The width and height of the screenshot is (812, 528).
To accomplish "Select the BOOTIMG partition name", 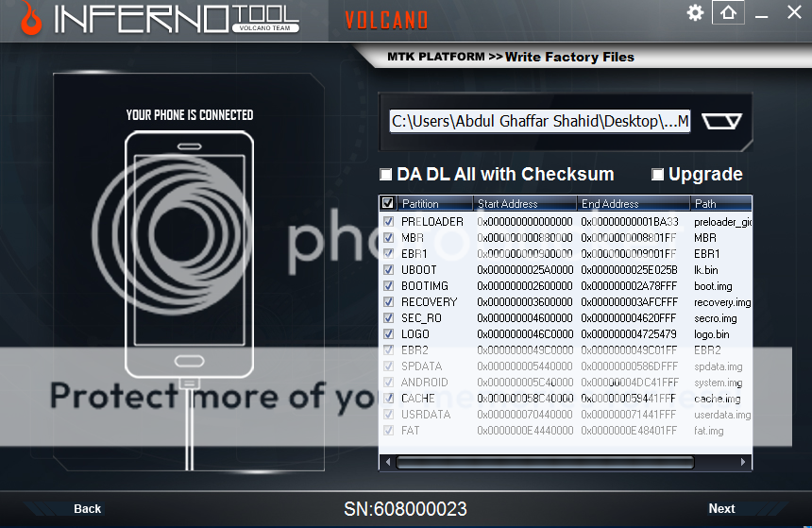I will [x=425, y=286].
